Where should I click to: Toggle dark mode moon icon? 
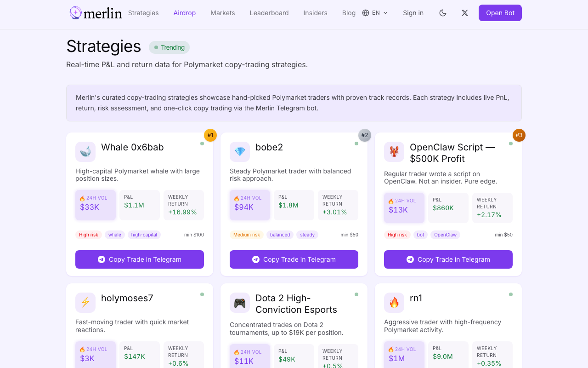pos(443,13)
